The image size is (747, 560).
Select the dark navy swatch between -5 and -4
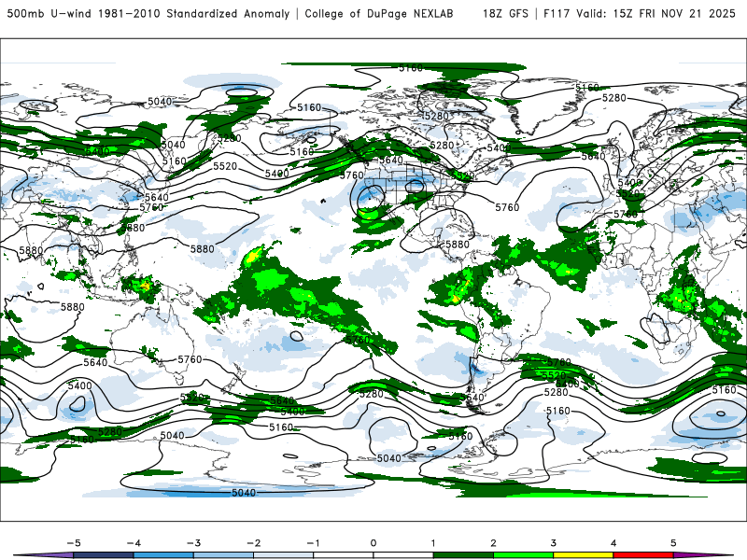tap(104, 555)
